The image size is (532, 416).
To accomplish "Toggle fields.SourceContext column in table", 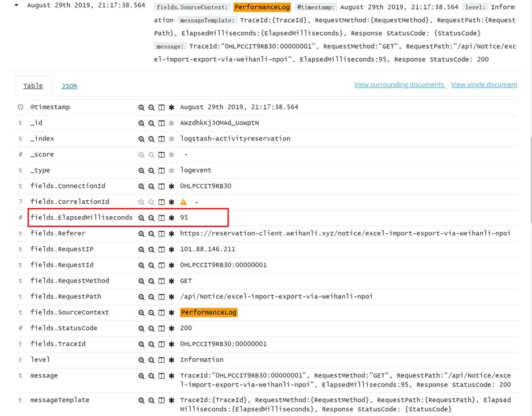I will (161, 312).
